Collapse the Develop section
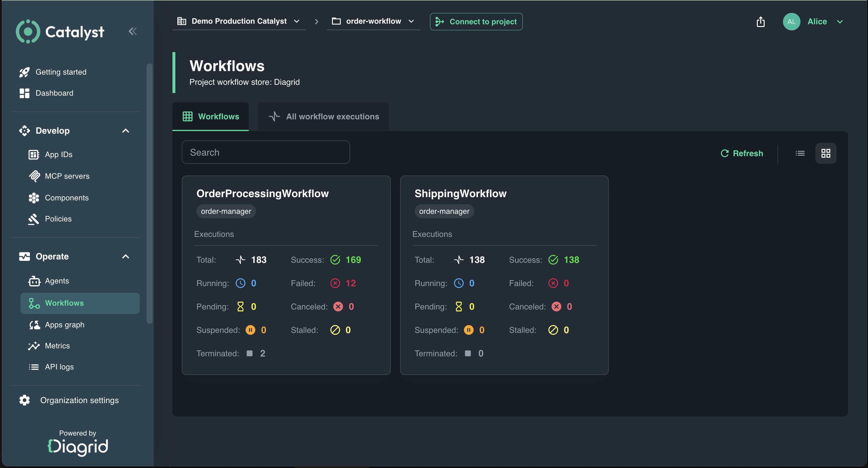Screen dimensions: 868x468 pyautogui.click(x=125, y=131)
